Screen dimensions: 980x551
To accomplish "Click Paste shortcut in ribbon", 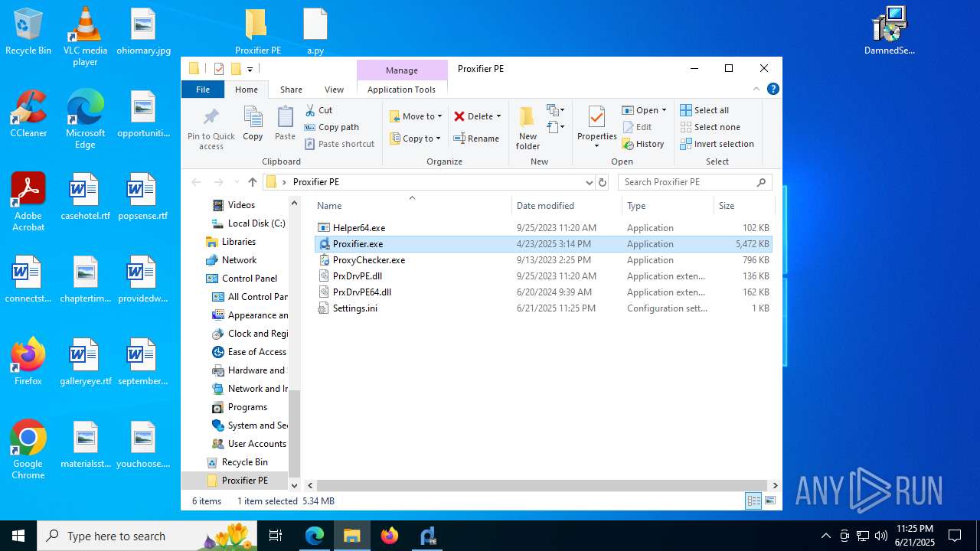I will [x=339, y=144].
